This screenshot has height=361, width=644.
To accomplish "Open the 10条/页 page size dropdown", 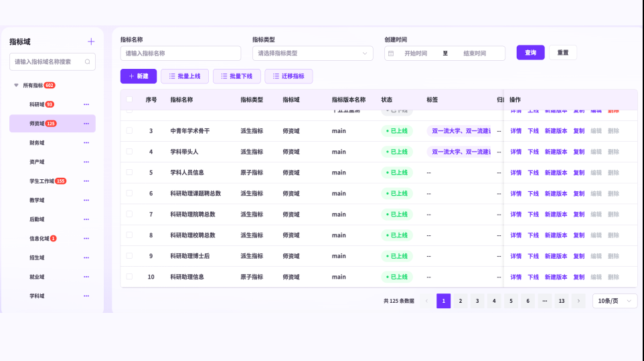I will 615,301.
